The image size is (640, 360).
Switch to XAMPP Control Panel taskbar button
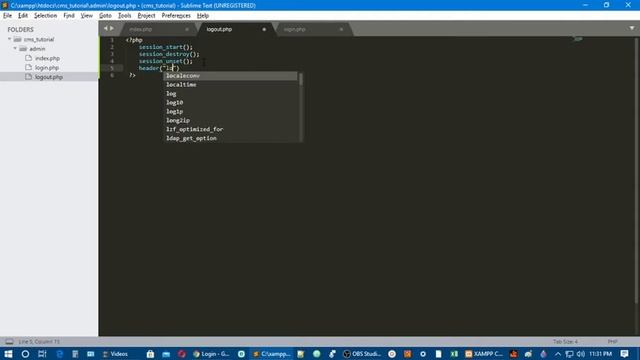[484, 354]
